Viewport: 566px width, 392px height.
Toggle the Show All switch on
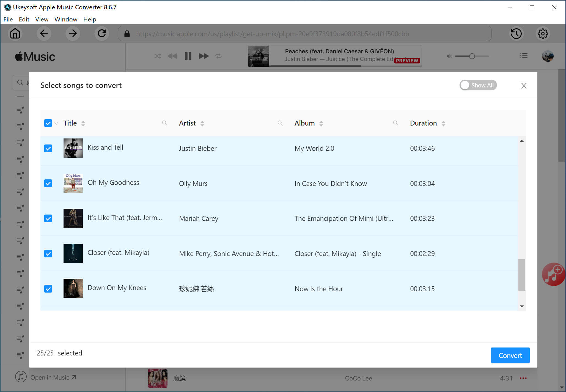(478, 85)
